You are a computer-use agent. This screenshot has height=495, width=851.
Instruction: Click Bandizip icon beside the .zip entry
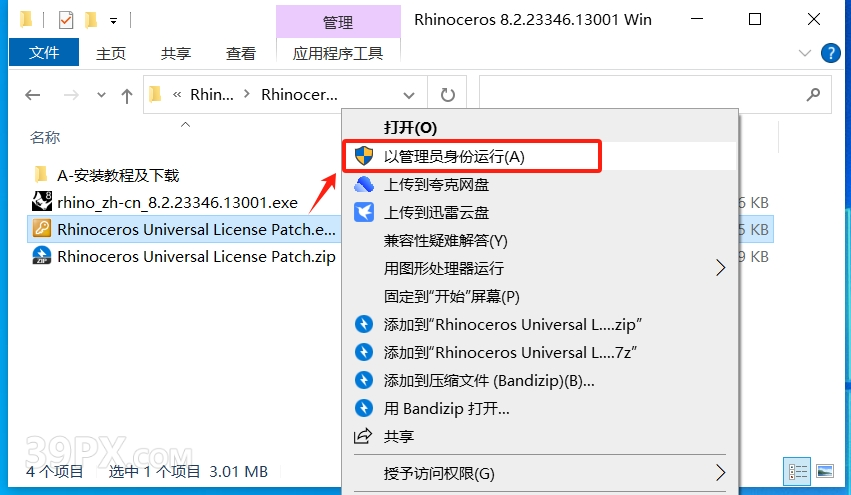coord(364,325)
